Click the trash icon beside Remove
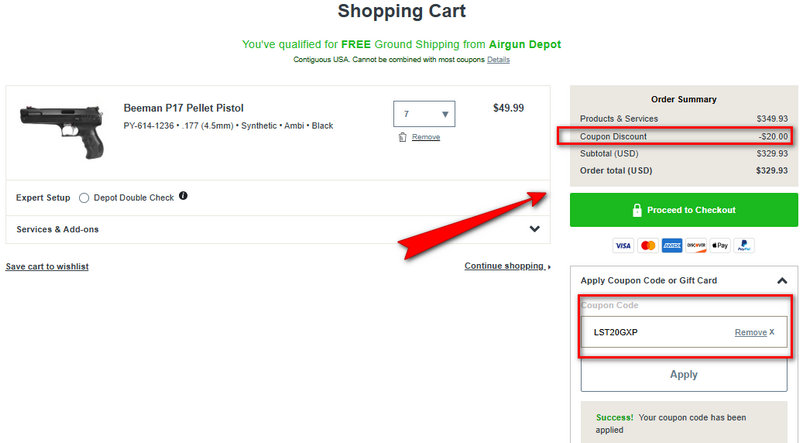Image resolution: width=800 pixels, height=443 pixels. 402,137
